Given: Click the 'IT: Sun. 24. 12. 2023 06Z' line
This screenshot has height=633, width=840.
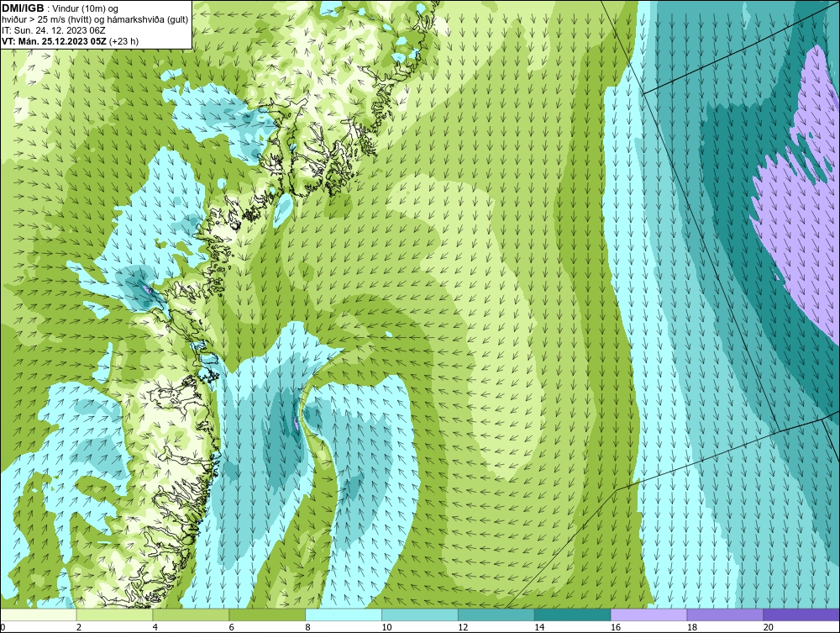Looking at the screenshot, I should tap(54, 30).
